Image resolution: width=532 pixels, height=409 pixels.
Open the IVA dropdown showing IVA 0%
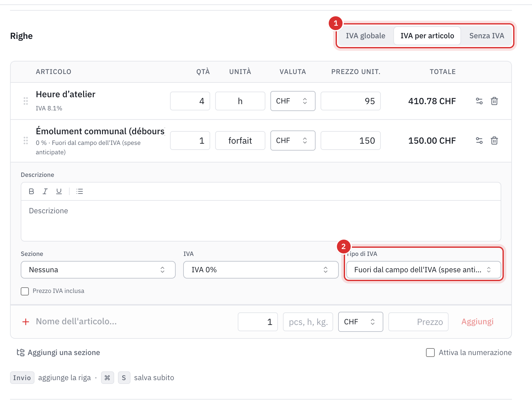tap(261, 270)
